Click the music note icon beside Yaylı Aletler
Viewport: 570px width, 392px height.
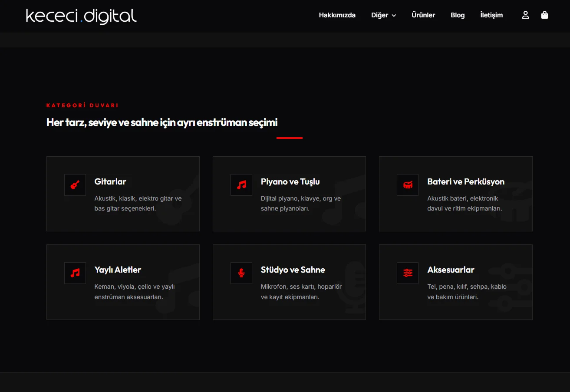click(x=75, y=273)
